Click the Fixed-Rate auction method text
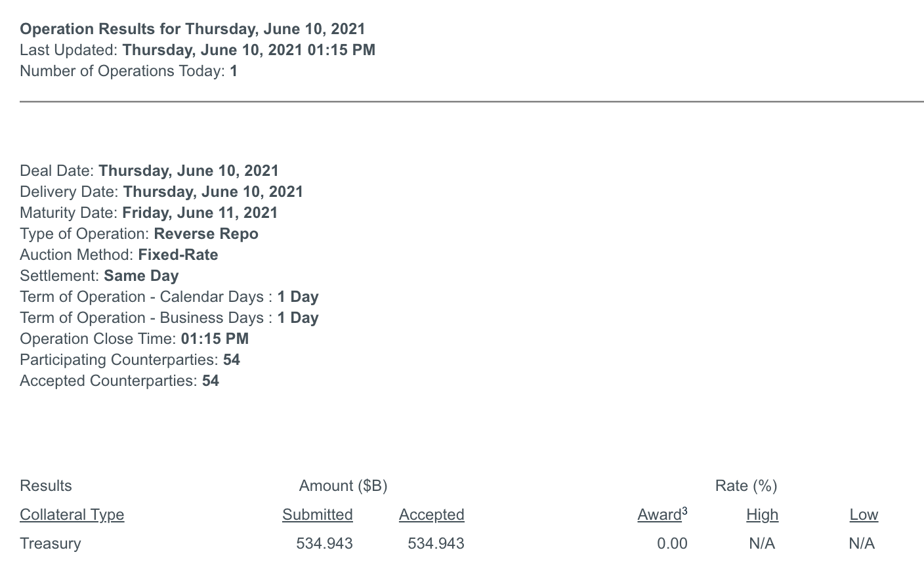924x571 pixels. [x=178, y=255]
